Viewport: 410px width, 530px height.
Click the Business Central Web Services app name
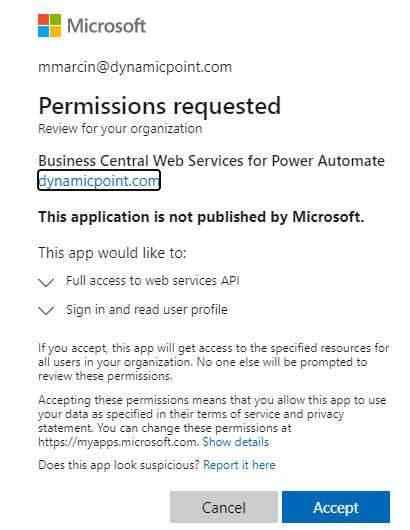pos(212,161)
